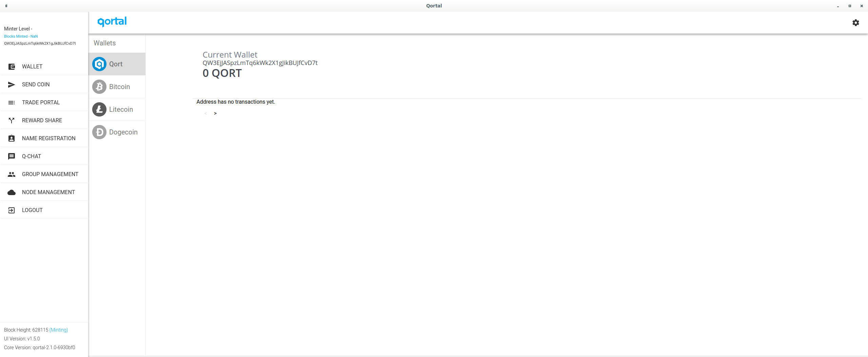Click the Dogecoin coin logo icon
Image resolution: width=868 pixels, height=357 pixels.
tap(99, 132)
